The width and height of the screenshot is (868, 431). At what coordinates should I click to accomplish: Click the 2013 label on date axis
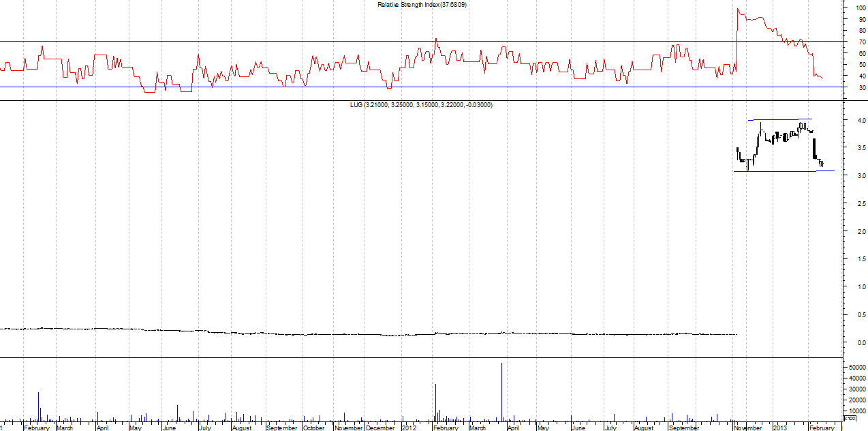(x=781, y=428)
